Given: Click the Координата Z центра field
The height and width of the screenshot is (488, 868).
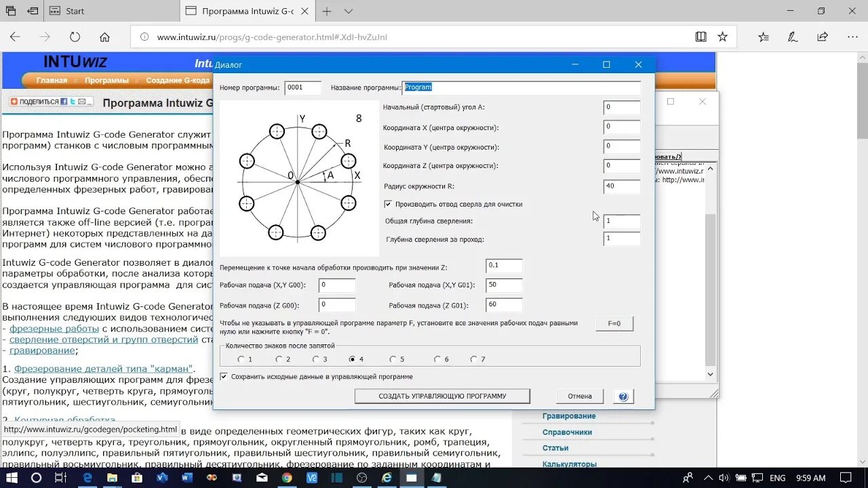Looking at the screenshot, I should point(622,166).
